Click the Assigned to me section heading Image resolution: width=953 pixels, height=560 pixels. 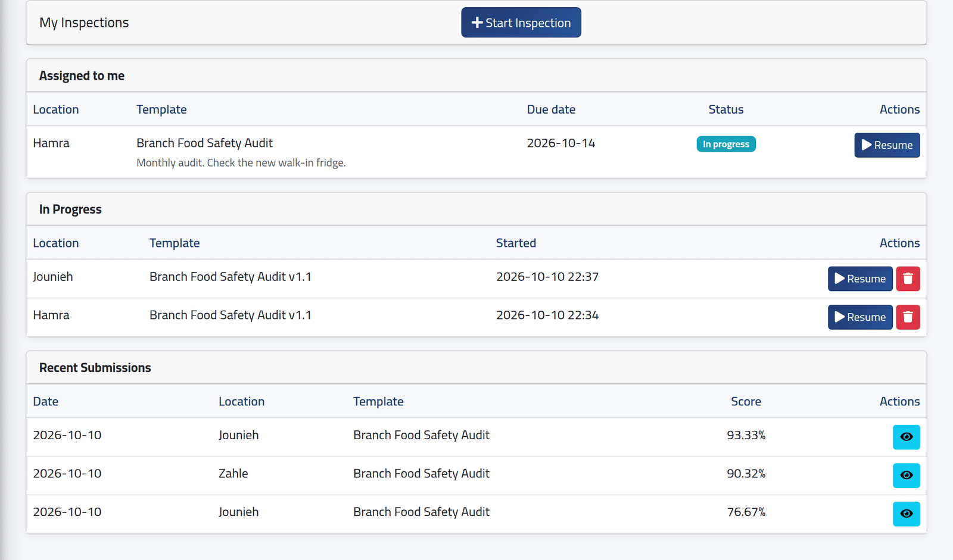82,76
